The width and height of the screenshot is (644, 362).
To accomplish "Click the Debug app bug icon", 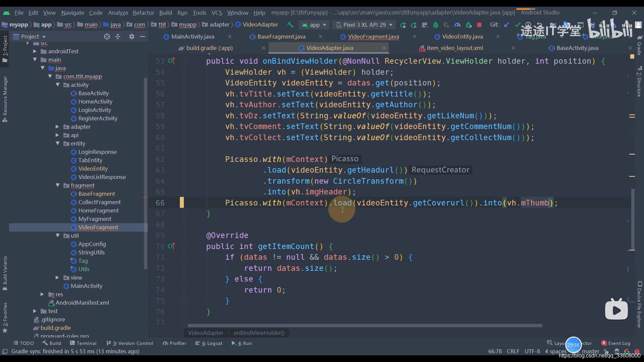I will tap(436, 25).
